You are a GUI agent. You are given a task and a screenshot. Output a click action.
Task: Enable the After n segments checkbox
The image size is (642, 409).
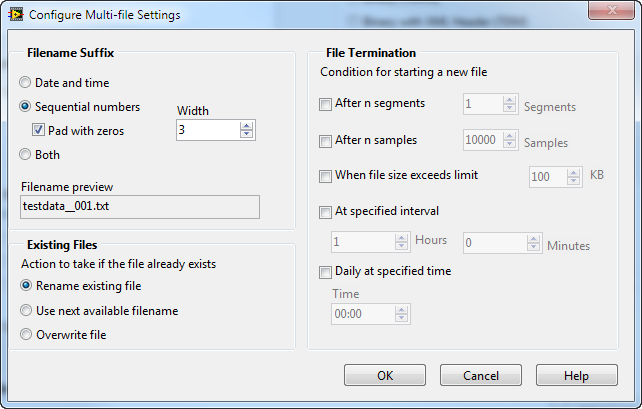click(325, 103)
